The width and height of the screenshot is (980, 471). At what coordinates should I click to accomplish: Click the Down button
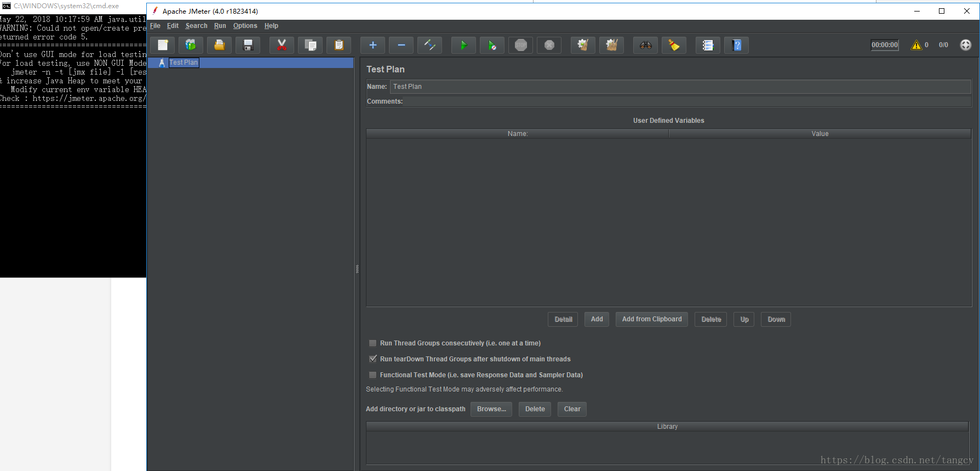776,319
